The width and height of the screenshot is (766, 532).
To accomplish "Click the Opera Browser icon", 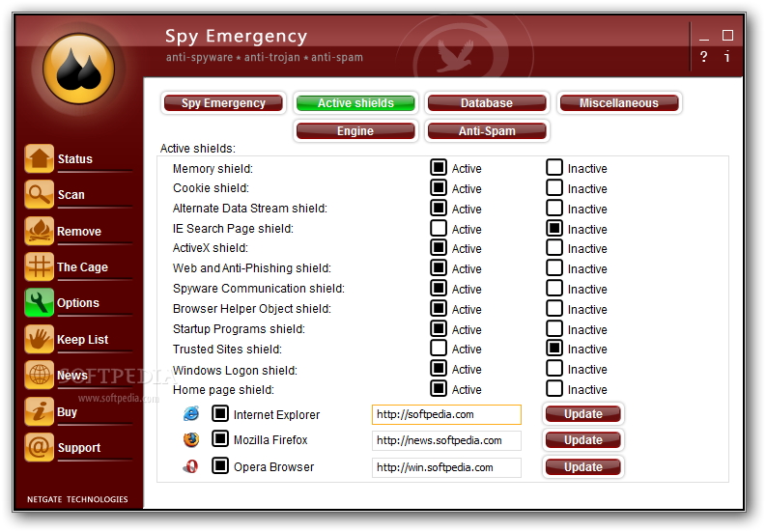I will tap(191, 466).
